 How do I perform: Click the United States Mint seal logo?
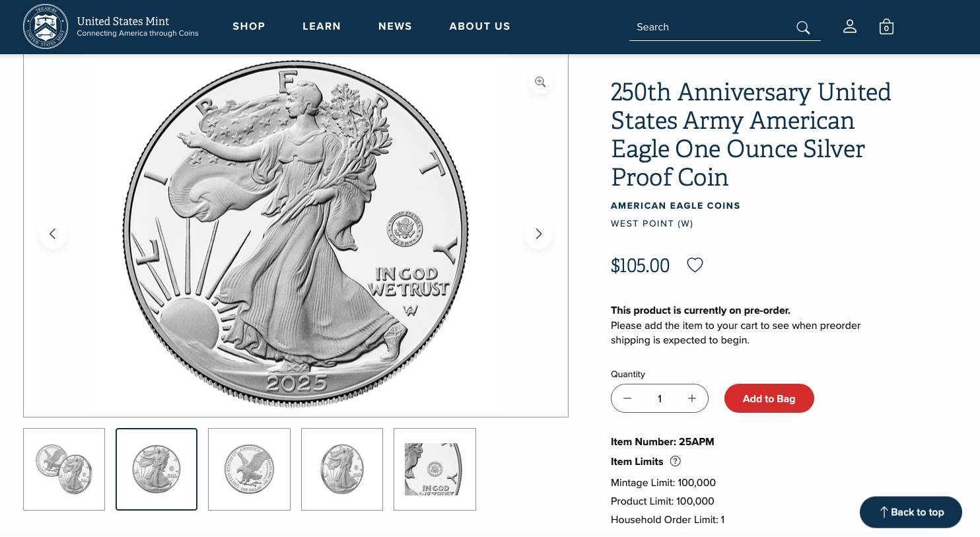(46, 26)
